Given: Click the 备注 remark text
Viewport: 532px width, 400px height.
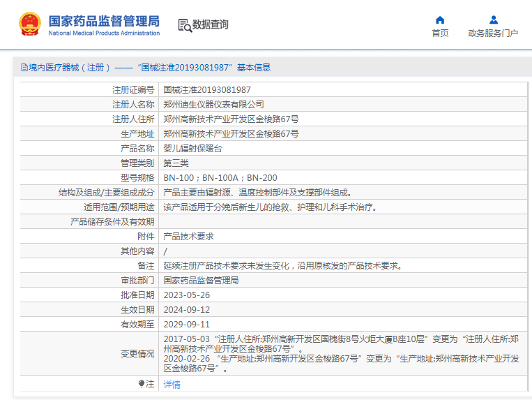Looking at the screenshot, I should 284,266.
